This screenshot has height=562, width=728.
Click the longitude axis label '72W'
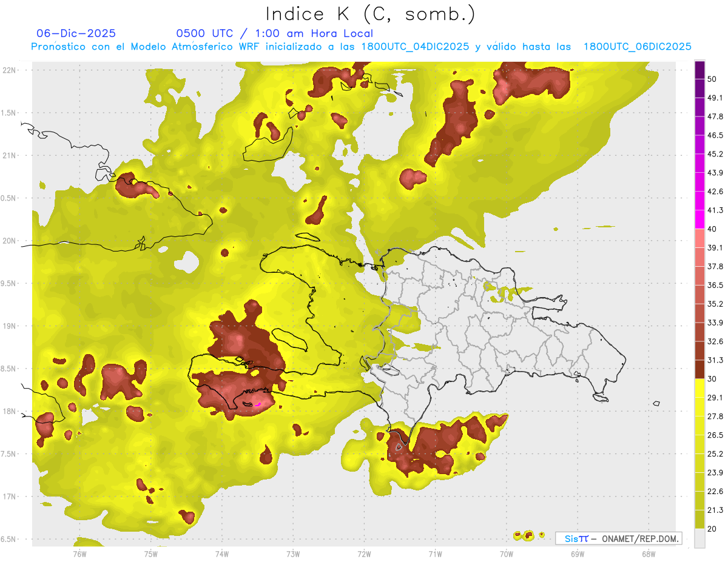click(364, 554)
